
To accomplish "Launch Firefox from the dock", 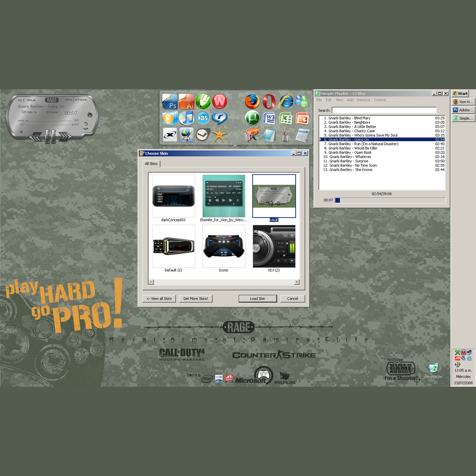I will point(252,101).
